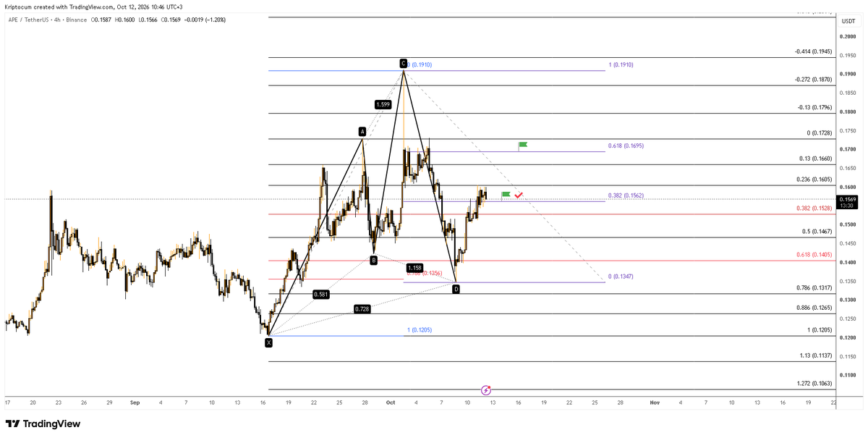Click the APE / TetherUS symbol title
The height and width of the screenshot is (438, 868).
click(32, 20)
